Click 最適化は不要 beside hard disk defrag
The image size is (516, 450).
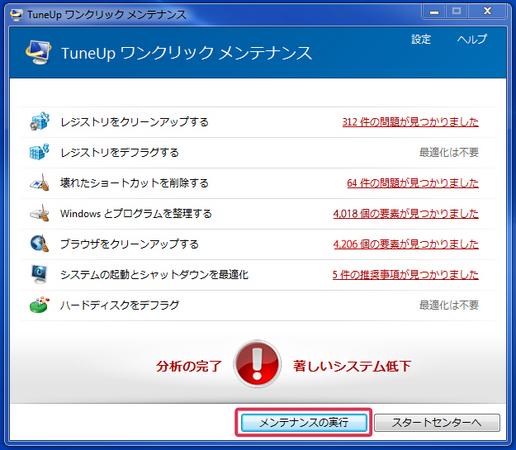click(449, 305)
